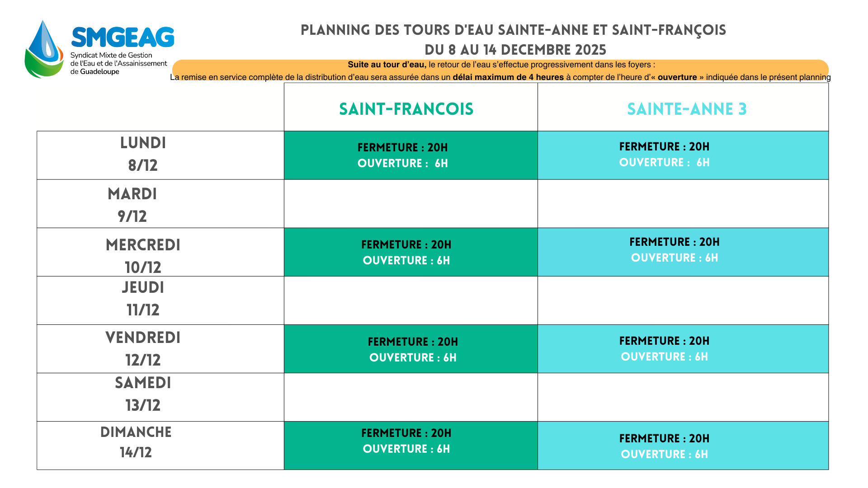The width and height of the screenshot is (868, 488).
Task: Select the Vendredi 12/12 row label
Action: [143, 348]
